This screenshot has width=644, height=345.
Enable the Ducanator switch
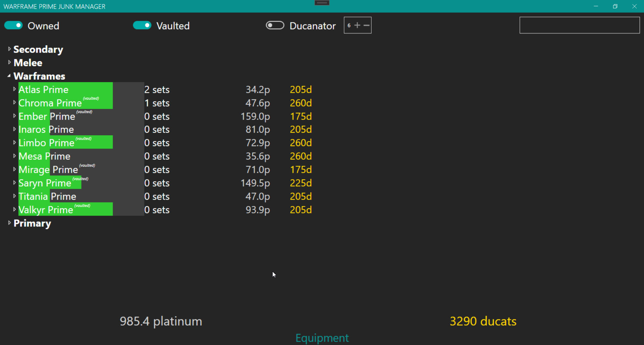coord(275,25)
